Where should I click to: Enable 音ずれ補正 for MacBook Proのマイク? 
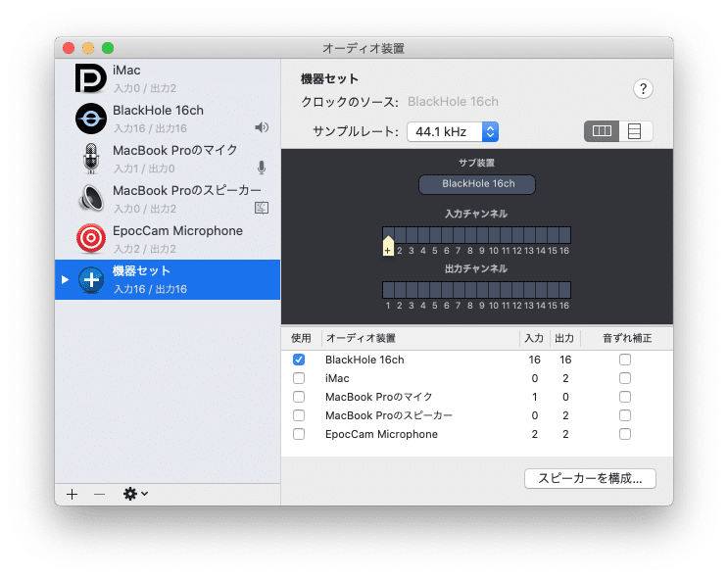[x=625, y=397]
